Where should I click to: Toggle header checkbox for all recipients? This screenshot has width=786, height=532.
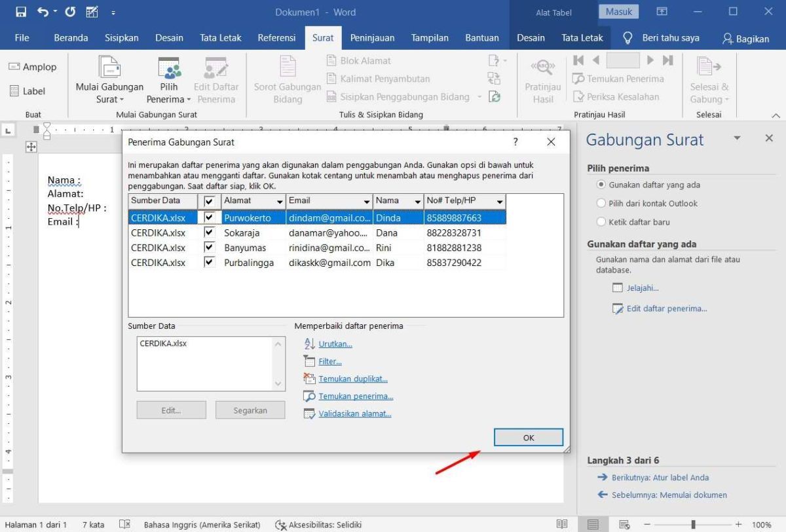(210, 201)
